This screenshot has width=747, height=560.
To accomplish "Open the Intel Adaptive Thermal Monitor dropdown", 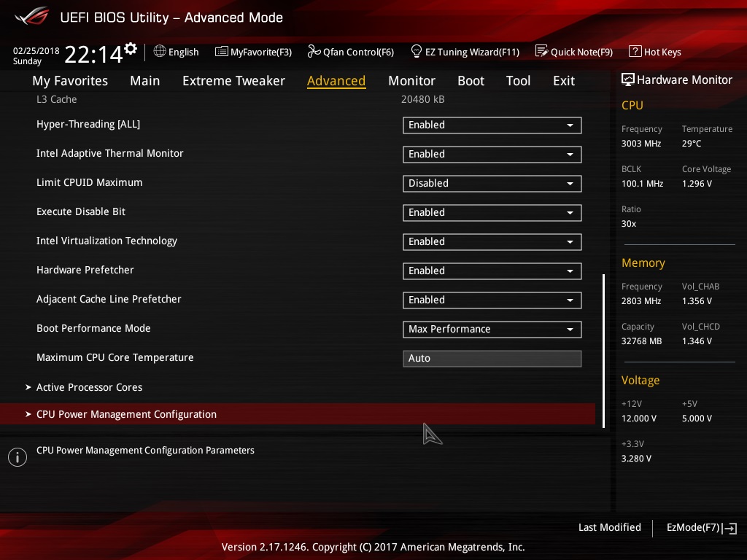I will (x=492, y=155).
